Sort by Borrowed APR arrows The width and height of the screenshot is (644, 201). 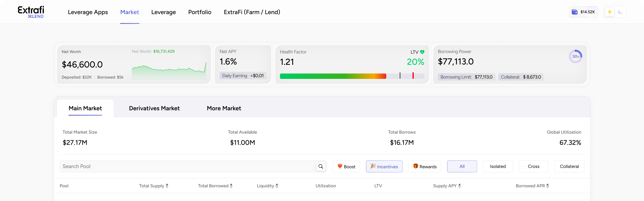click(x=548, y=186)
